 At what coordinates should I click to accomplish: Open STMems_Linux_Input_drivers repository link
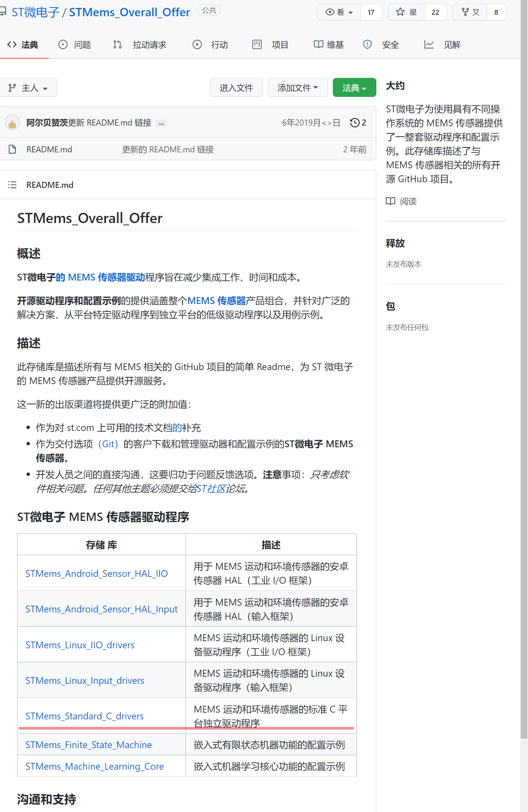85,680
